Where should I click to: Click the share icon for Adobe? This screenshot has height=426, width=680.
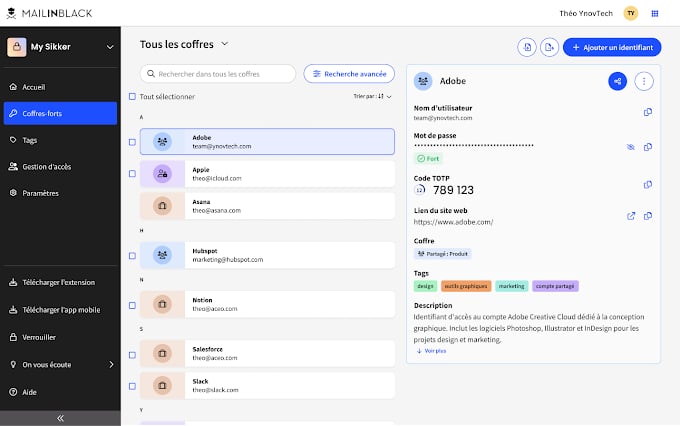point(618,81)
